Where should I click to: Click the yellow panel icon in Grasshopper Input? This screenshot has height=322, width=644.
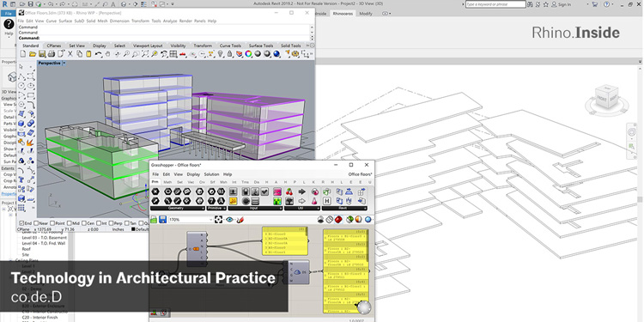pyautogui.click(x=234, y=201)
